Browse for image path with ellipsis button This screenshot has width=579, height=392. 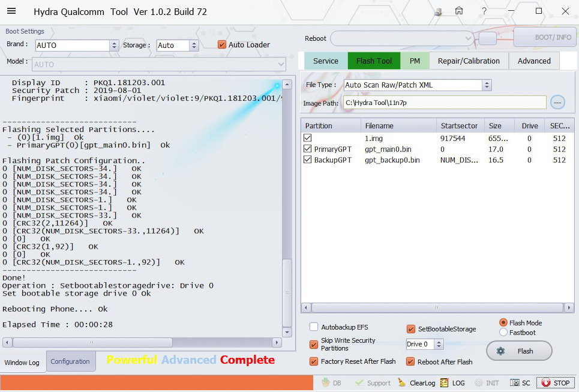[x=557, y=102]
